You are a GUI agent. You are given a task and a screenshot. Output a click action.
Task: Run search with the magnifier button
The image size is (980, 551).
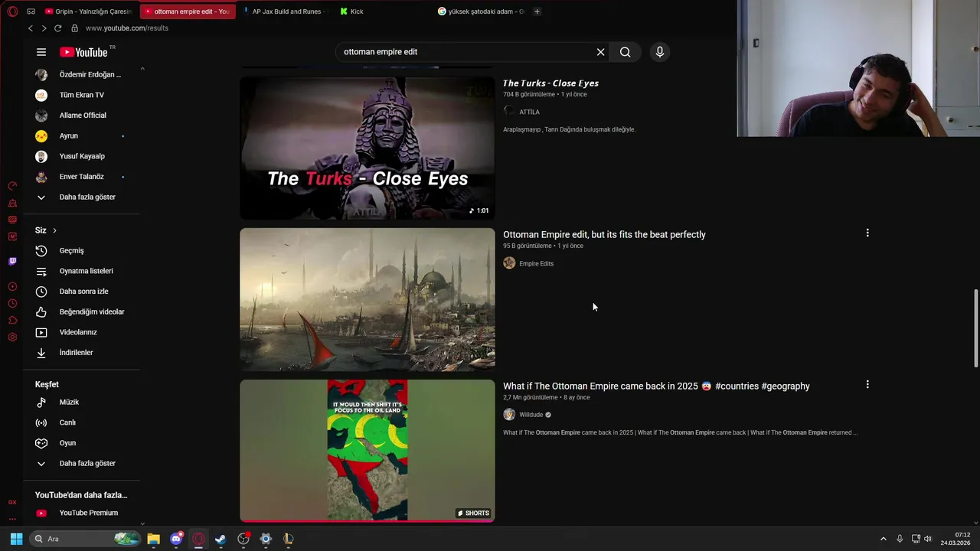[626, 52]
